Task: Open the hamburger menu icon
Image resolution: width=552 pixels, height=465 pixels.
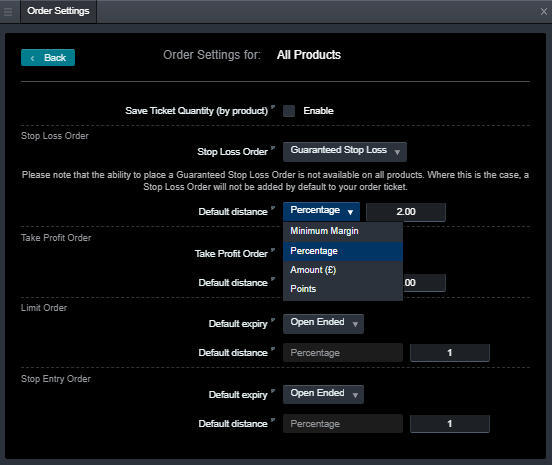Action: (8, 12)
